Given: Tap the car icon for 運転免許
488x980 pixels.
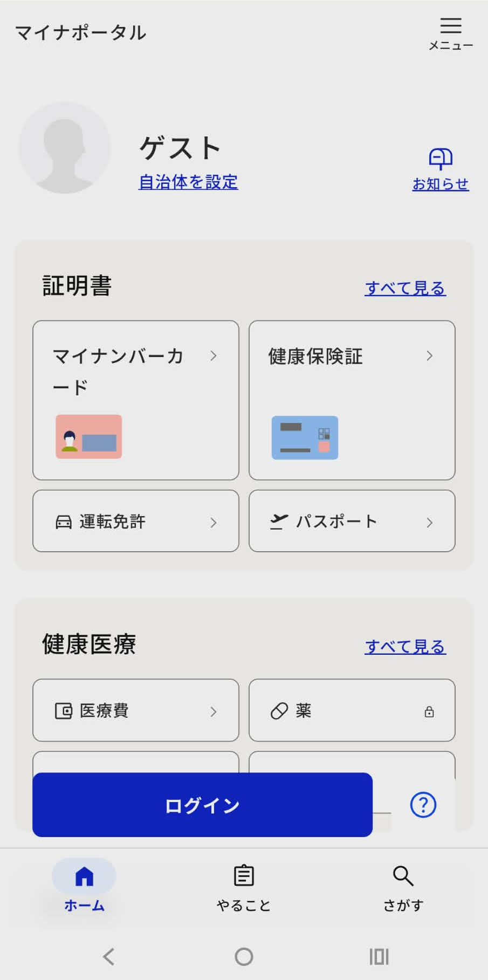Looking at the screenshot, I should [64, 522].
